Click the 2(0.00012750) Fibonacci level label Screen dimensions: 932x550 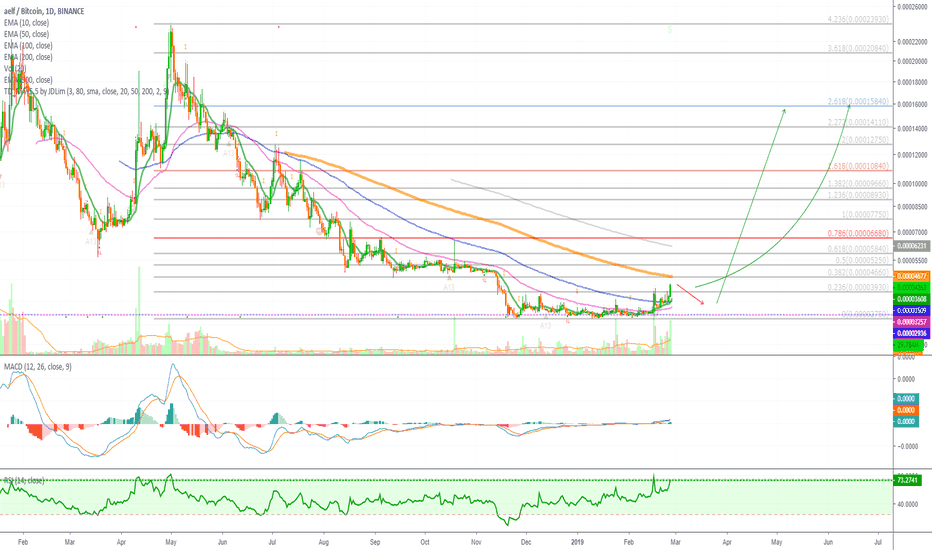pyautogui.click(x=865, y=140)
